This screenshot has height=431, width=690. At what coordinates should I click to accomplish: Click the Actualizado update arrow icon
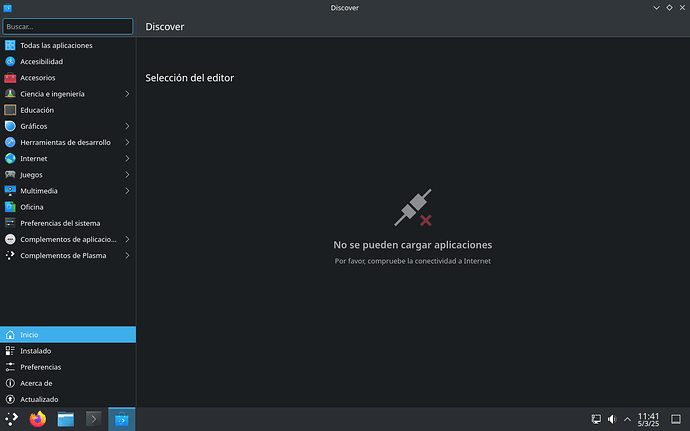click(10, 399)
